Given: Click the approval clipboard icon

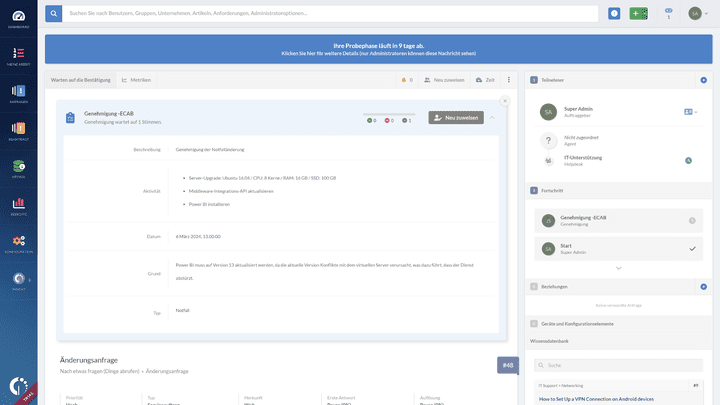Looking at the screenshot, I should click(70, 118).
